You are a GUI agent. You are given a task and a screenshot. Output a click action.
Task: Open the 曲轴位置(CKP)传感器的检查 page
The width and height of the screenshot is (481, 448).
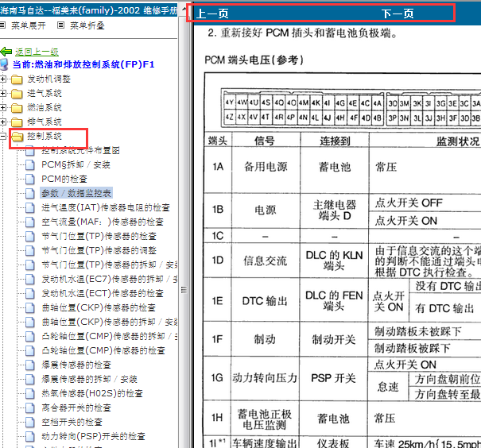(x=99, y=307)
